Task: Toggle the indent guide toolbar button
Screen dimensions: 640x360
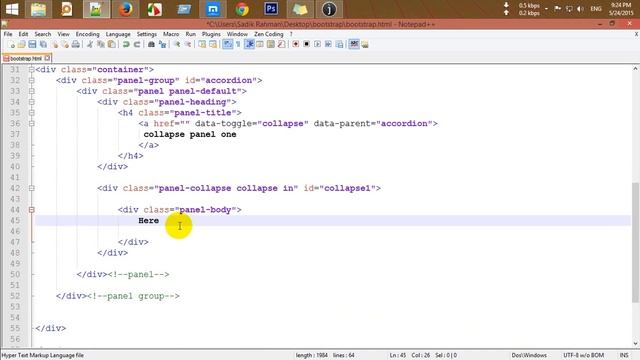Action: tap(249, 44)
